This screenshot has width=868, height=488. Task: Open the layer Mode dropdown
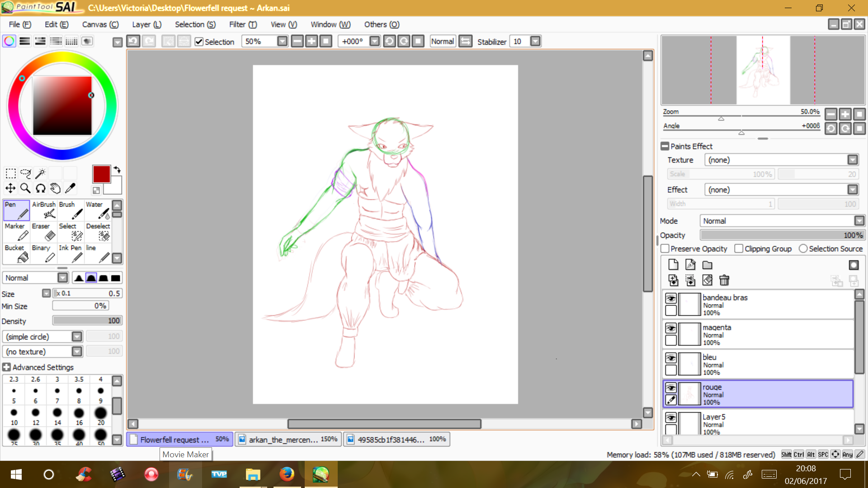[859, 221]
